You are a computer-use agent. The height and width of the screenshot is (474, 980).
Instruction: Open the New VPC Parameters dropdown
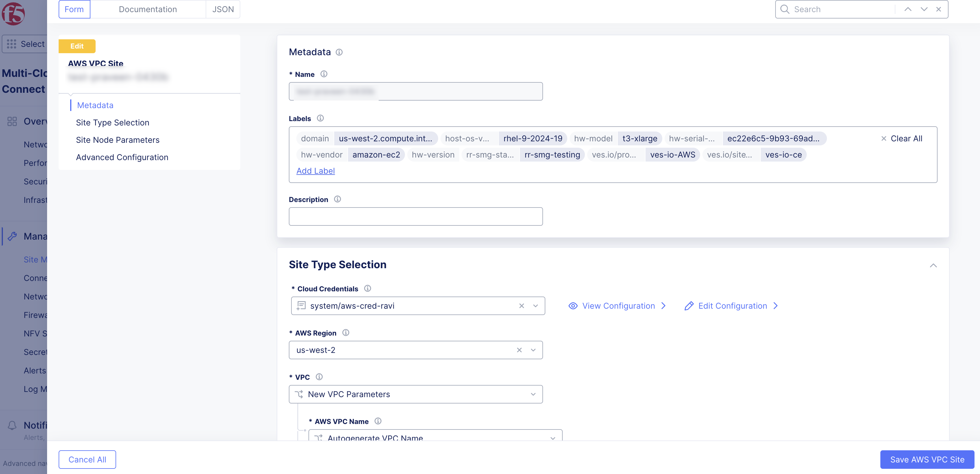(533, 394)
